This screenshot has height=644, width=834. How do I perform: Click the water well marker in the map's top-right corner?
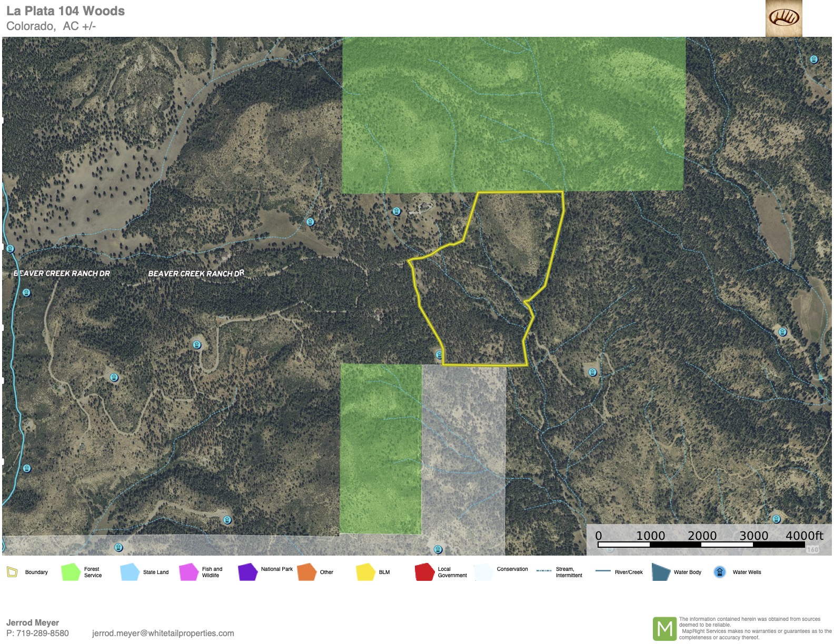(813, 59)
